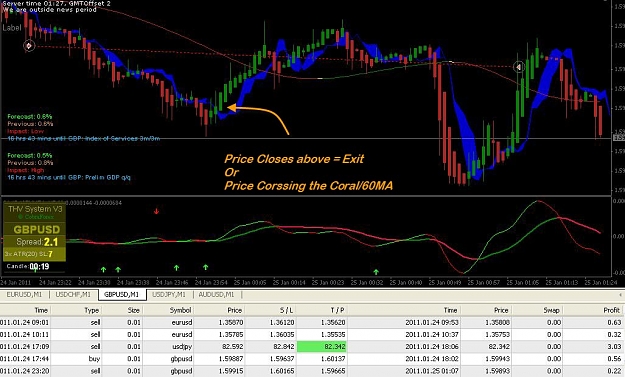Click the Index of Services 3m/3m news line
Viewport: 625px width, 377px height.
(x=84, y=138)
